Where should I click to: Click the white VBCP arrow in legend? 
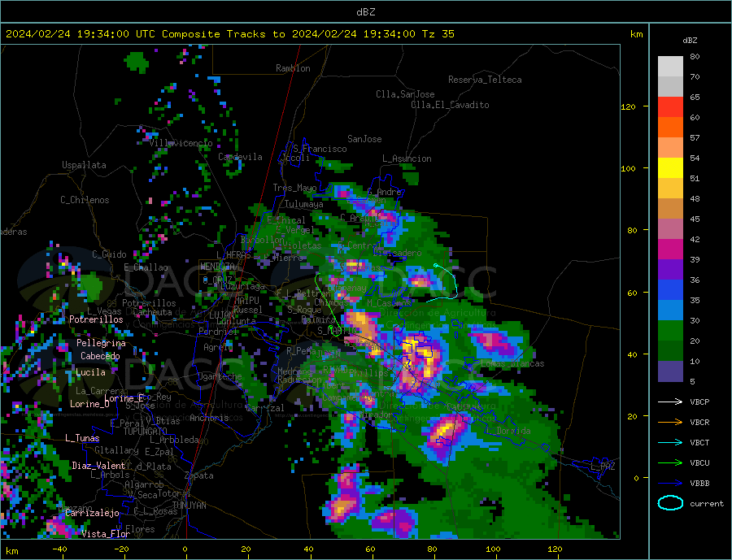point(670,402)
